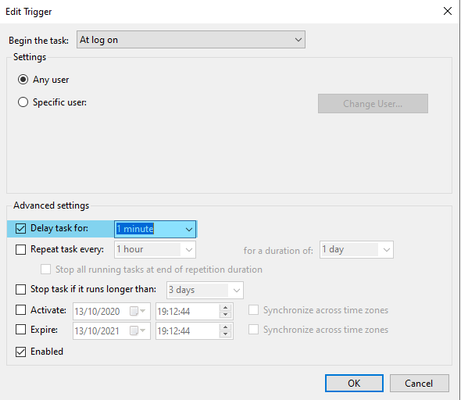Uncheck the Delay task for checkbox
461x400 pixels.
(21, 229)
